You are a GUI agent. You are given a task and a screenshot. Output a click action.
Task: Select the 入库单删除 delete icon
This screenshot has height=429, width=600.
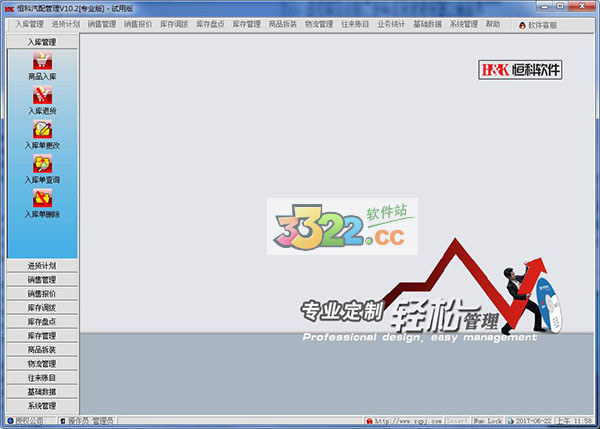pyautogui.click(x=42, y=198)
